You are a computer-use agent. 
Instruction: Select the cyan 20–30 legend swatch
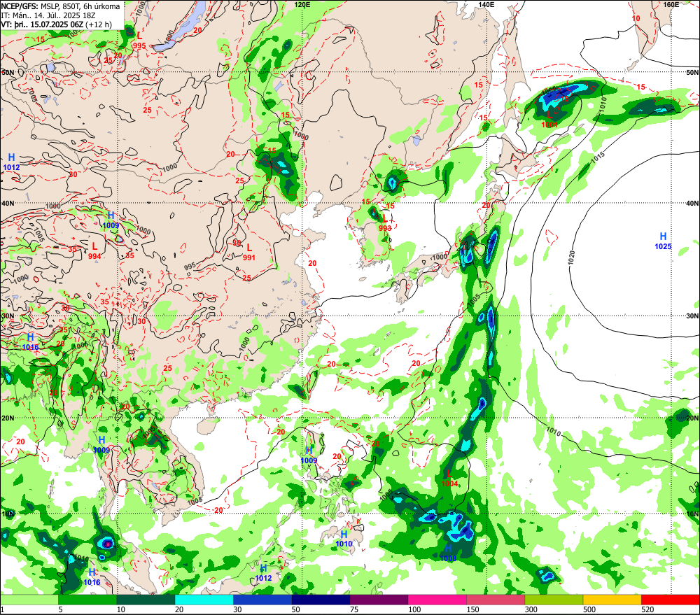204,600
